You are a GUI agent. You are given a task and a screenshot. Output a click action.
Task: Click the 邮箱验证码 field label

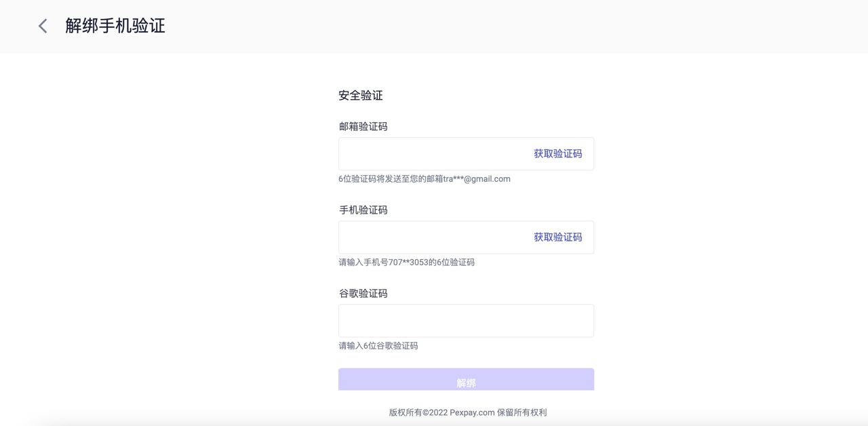point(363,127)
